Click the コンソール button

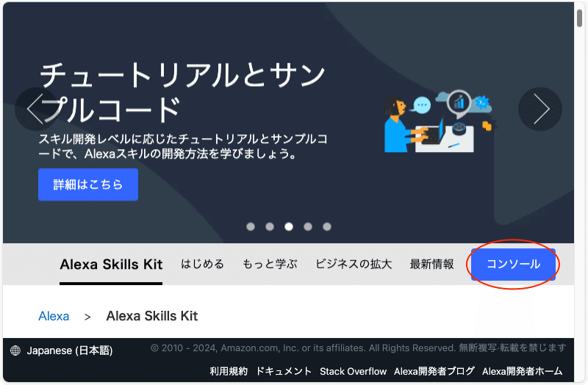coord(513,265)
